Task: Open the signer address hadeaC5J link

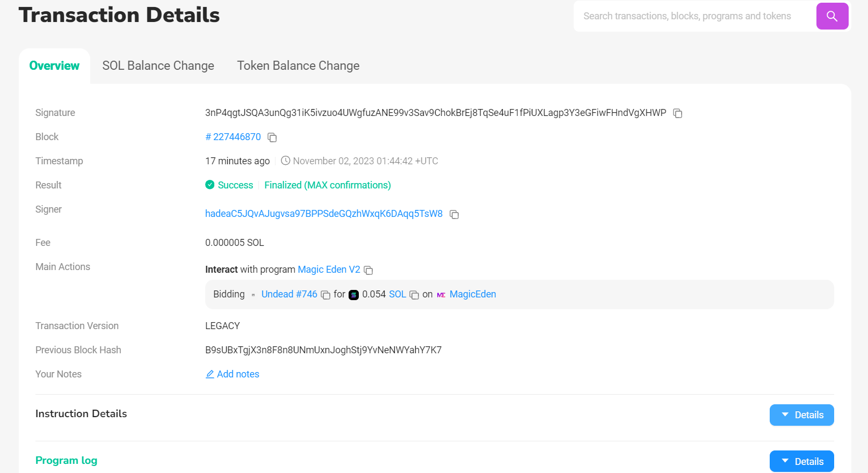Action: pos(323,214)
